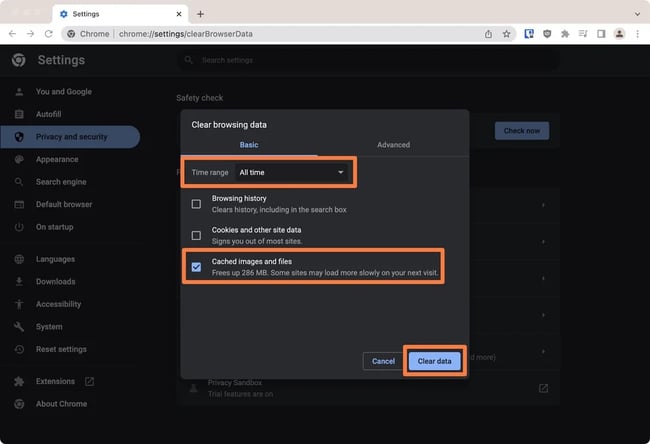Click the Check now button
Image resolution: width=650 pixels, height=444 pixels.
pyautogui.click(x=521, y=131)
